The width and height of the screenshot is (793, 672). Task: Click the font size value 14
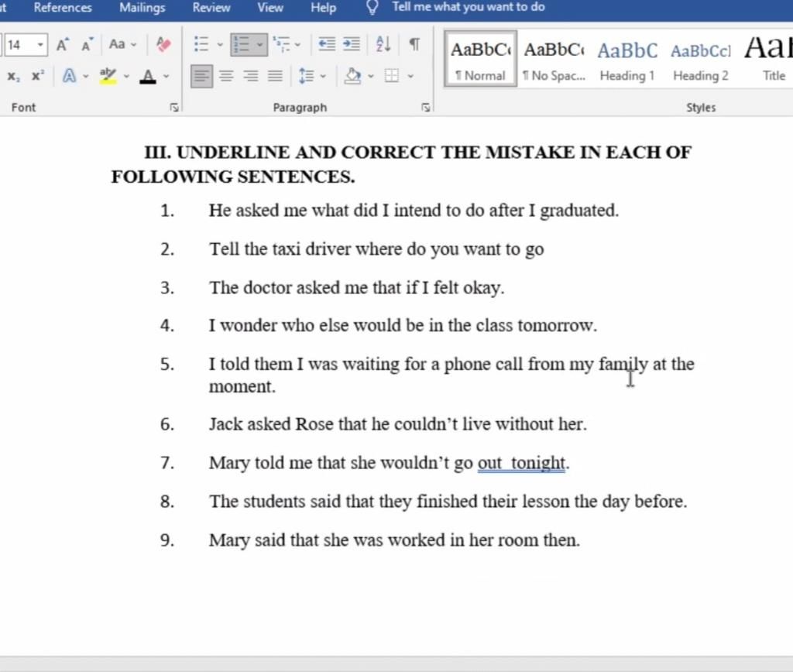coord(15,45)
